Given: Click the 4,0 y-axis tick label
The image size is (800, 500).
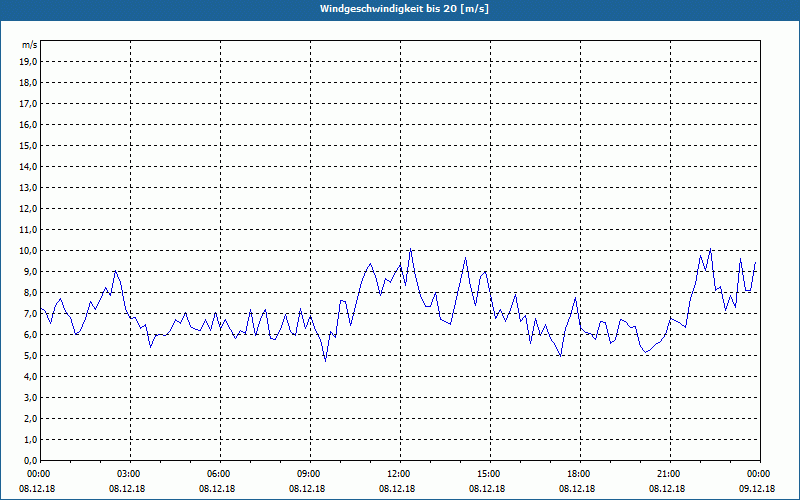Looking at the screenshot, I should [31, 377].
